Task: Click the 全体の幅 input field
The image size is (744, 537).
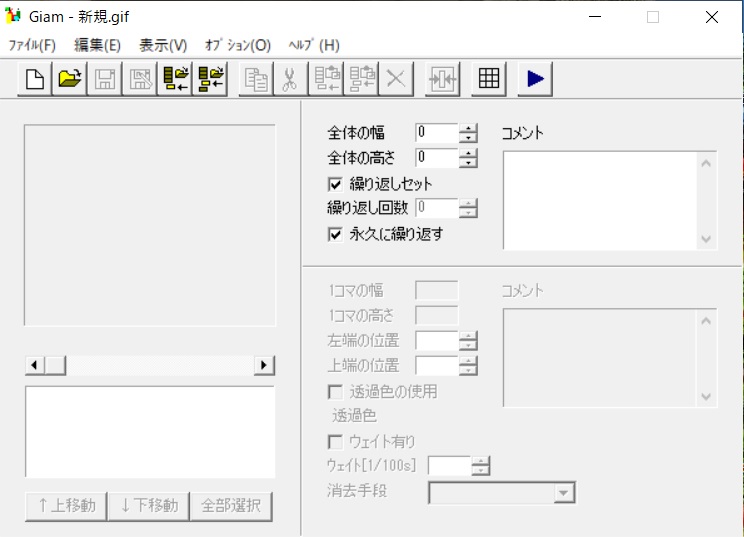Action: pyautogui.click(x=437, y=133)
